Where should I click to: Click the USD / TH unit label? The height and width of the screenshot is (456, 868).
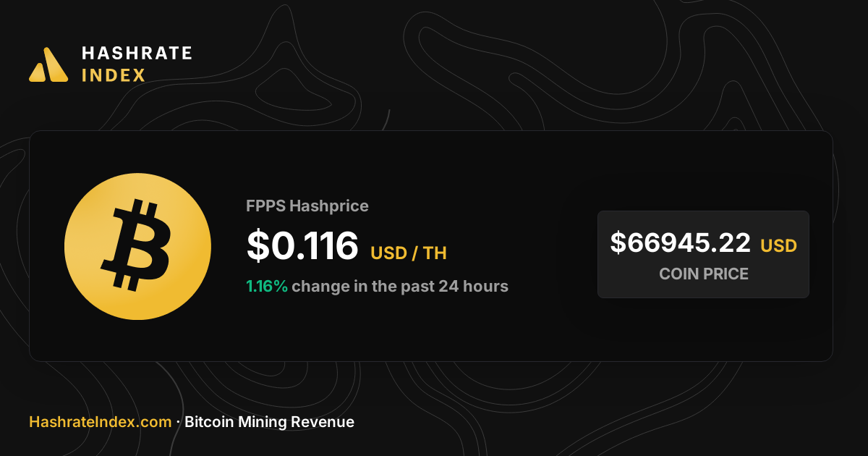tap(409, 253)
